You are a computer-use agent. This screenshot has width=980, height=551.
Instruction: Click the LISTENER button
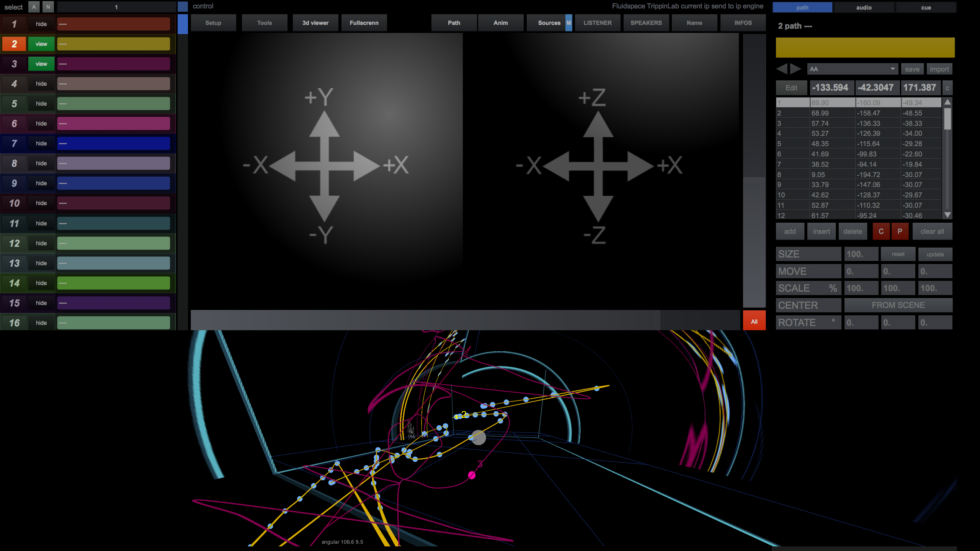point(598,23)
